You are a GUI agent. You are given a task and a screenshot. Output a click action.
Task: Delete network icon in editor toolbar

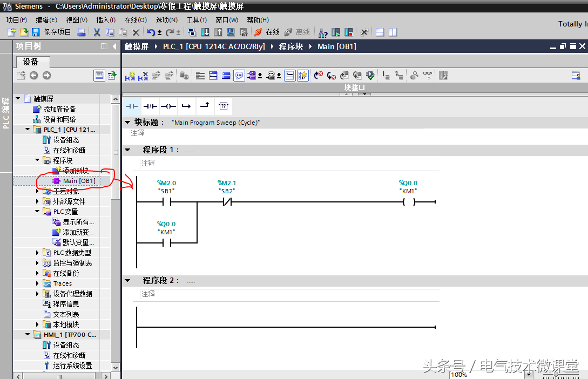pyautogui.click(x=143, y=76)
